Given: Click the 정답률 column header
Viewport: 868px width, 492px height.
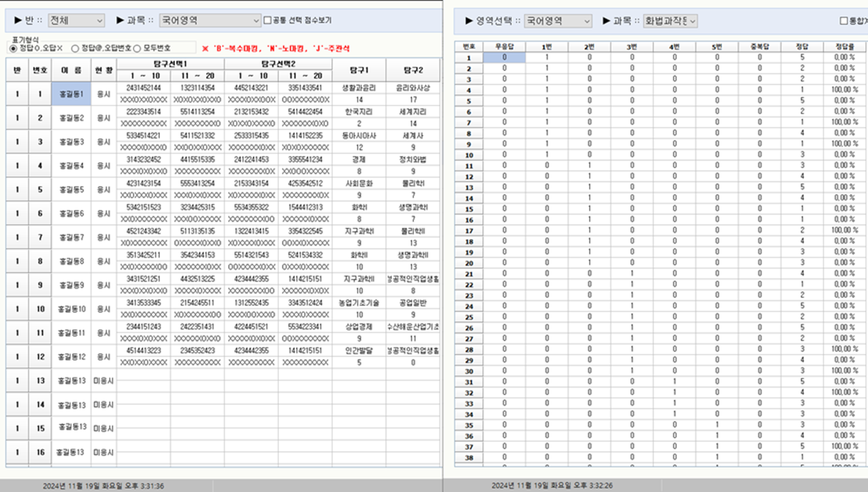Looking at the screenshot, I should pyautogui.click(x=844, y=47).
